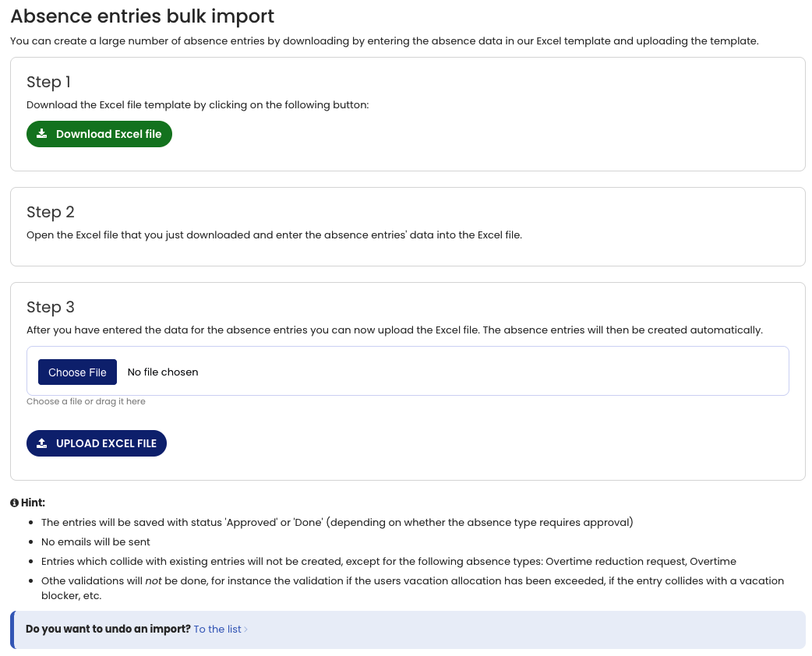The height and width of the screenshot is (656, 812).
Task: Click the upload icon on the Upload button
Action: point(42,443)
